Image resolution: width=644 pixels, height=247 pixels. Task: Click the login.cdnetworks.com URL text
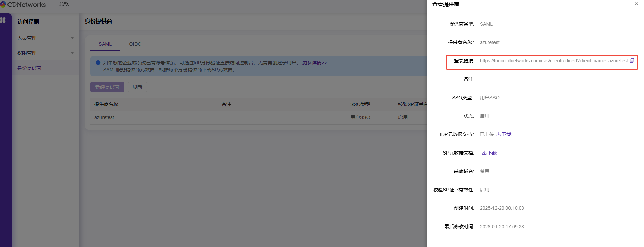click(553, 61)
